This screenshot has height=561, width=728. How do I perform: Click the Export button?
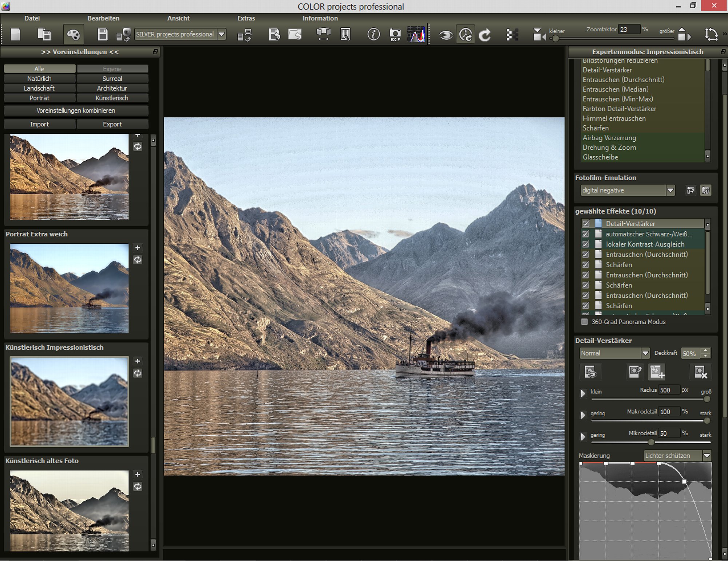tap(112, 124)
